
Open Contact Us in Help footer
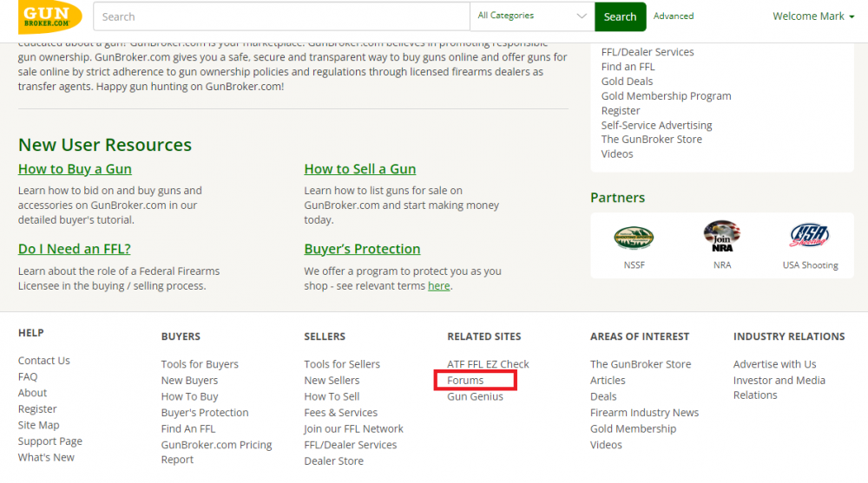pos(43,360)
